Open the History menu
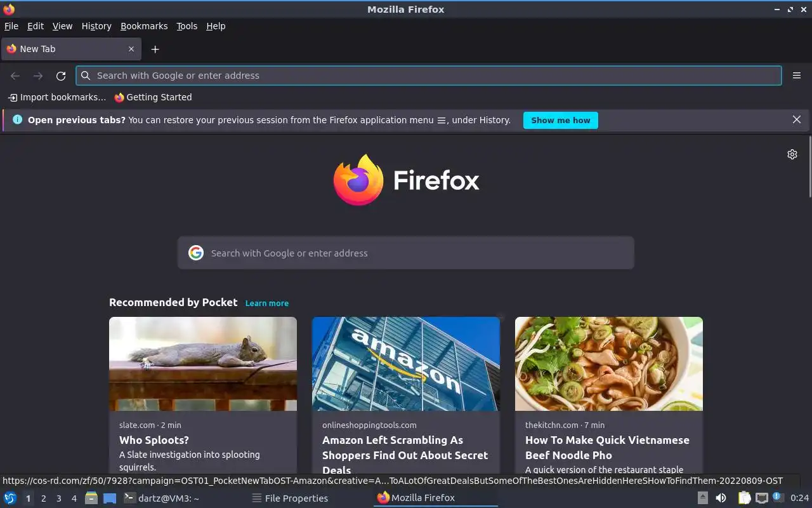 (96, 26)
